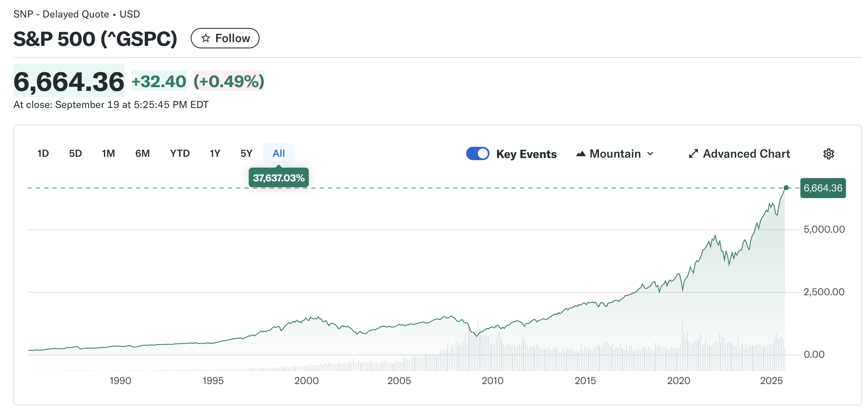Click the star icon in Follow button
Screen dimensions: 868x412
206,38
